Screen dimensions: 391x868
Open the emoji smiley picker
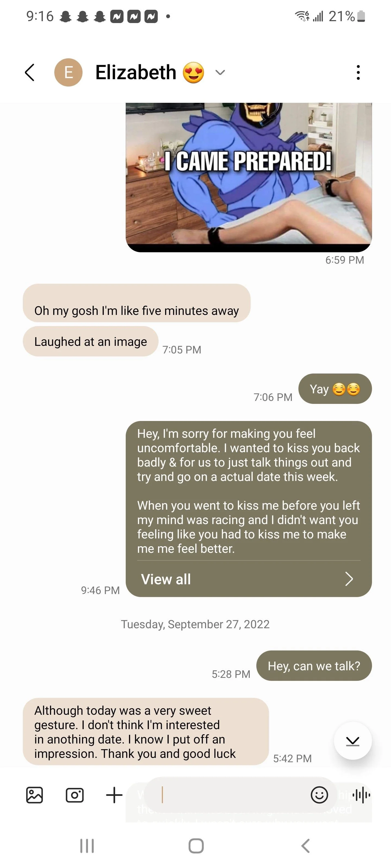[x=319, y=795]
